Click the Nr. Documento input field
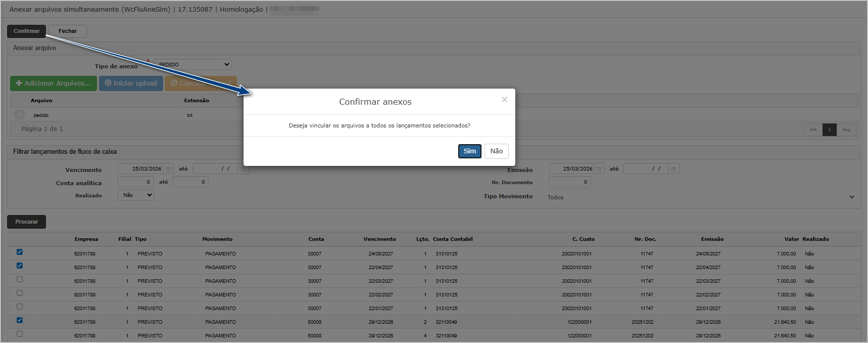This screenshot has height=343, width=868. (569, 182)
